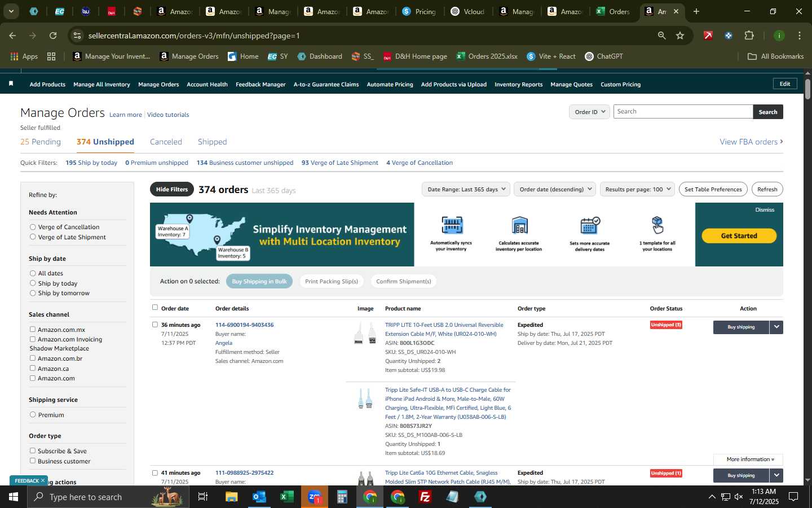This screenshot has height=508, width=812.
Task: Check the Business customer order type
Action: click(33, 461)
